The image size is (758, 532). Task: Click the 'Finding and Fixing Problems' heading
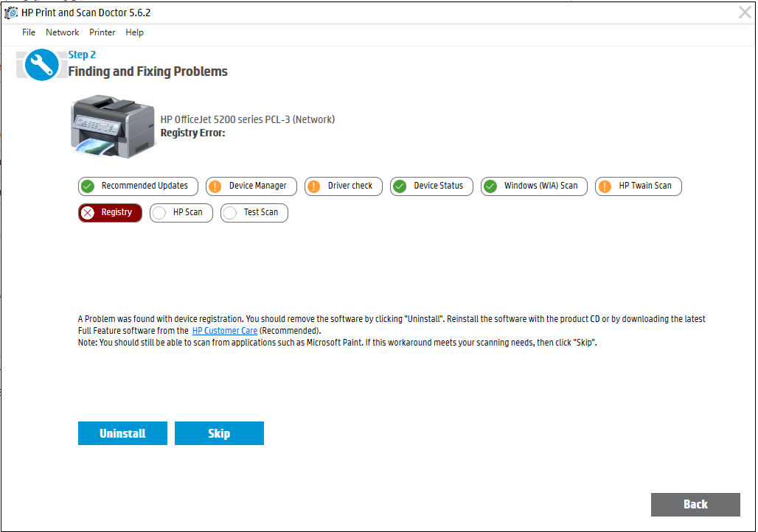(147, 71)
